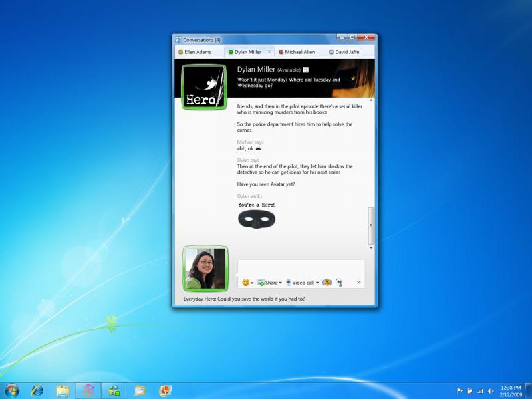Viewport: 532px width, 399px height.
Task: Click the chat history scrollbar thumb
Action: (x=371, y=225)
